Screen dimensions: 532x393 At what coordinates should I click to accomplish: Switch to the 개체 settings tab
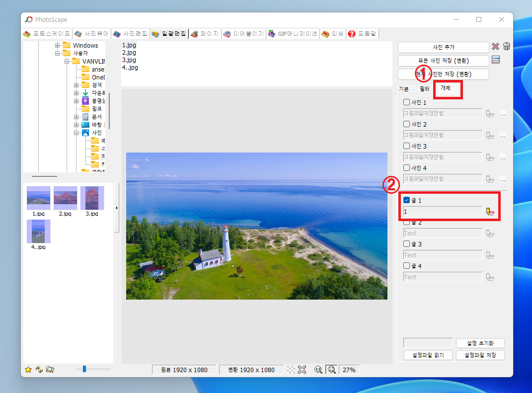click(x=445, y=88)
